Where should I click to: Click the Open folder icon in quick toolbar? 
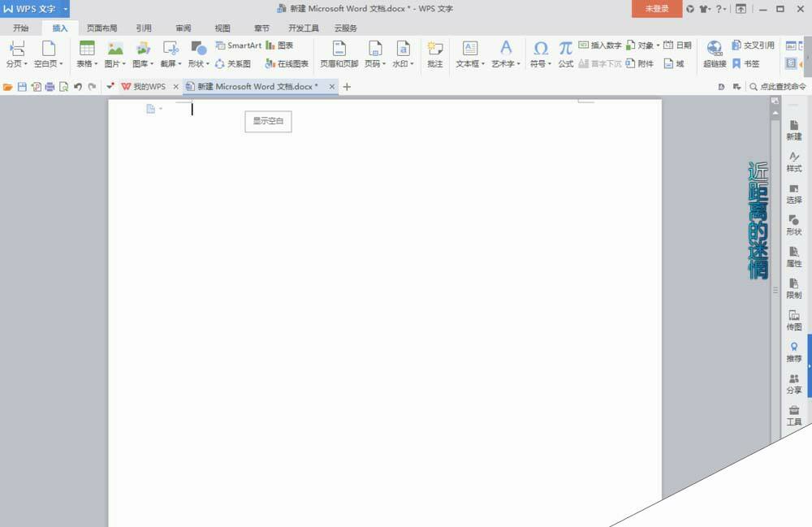8,87
